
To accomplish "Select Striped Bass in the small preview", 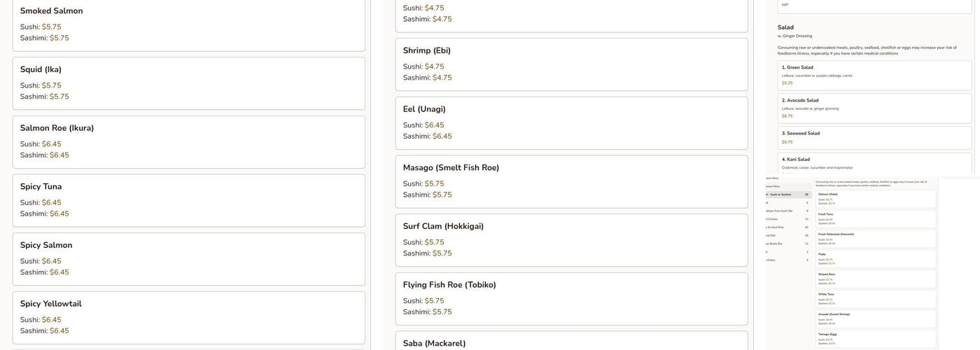I will 876,279.
